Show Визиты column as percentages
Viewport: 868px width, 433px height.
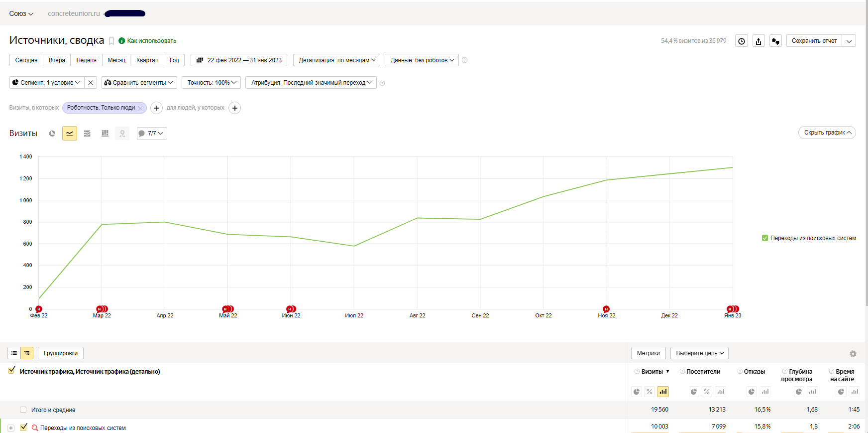pos(650,392)
